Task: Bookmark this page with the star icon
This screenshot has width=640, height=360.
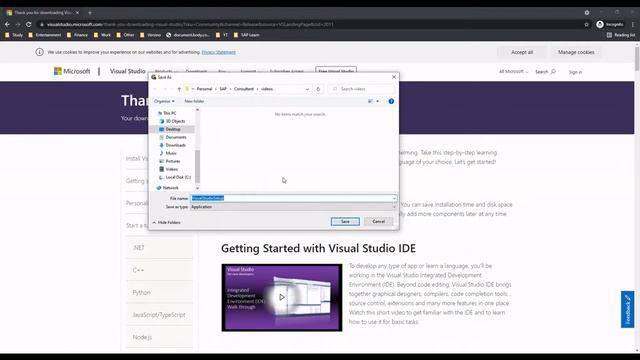Action: tap(587, 24)
